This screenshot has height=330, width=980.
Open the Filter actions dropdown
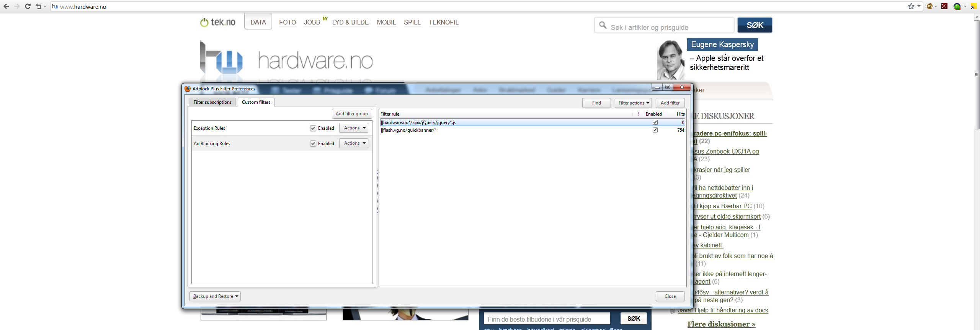pos(633,103)
